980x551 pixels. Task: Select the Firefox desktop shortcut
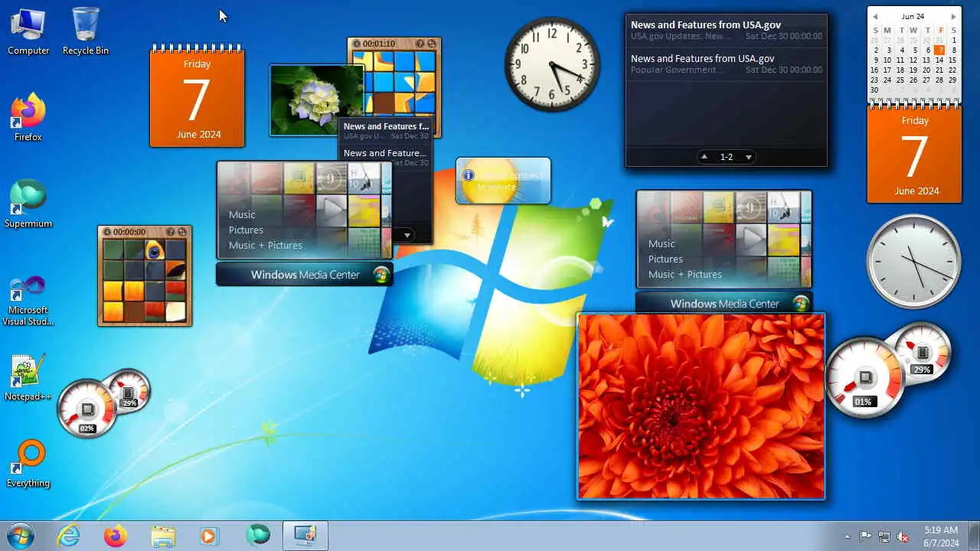tap(28, 118)
